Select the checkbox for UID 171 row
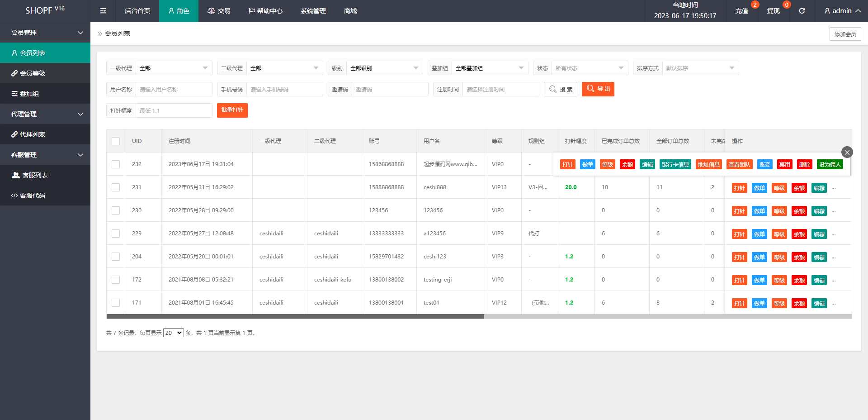 click(116, 303)
